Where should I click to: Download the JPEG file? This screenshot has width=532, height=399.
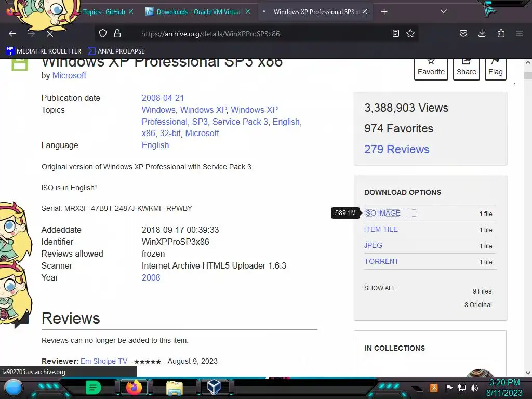(x=373, y=245)
